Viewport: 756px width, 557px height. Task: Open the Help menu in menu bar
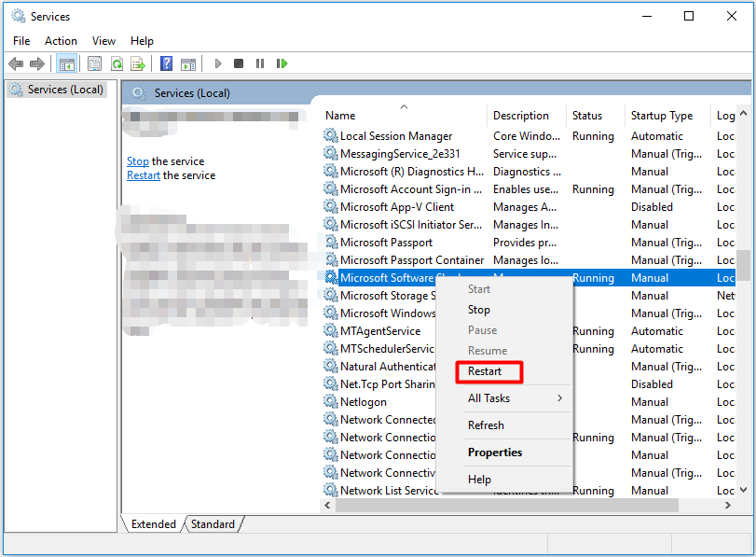click(x=142, y=41)
